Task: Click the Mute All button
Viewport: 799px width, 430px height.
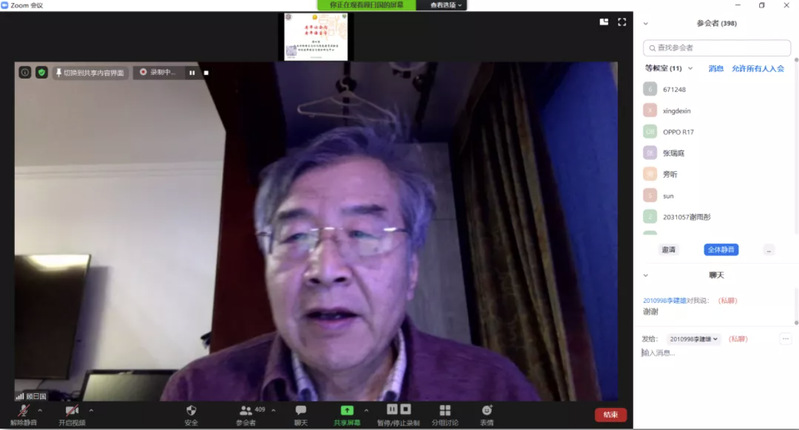Action: (721, 249)
